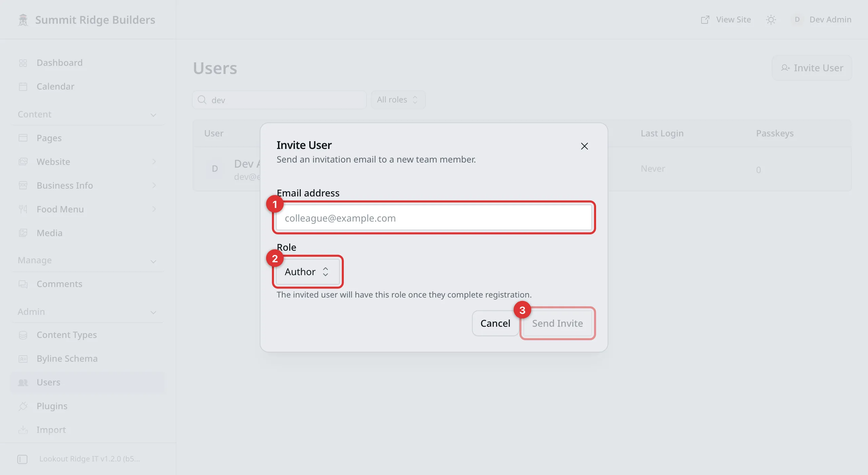Image resolution: width=868 pixels, height=475 pixels.
Task: Open the Dev Admin avatar menu
Action: pos(797,20)
